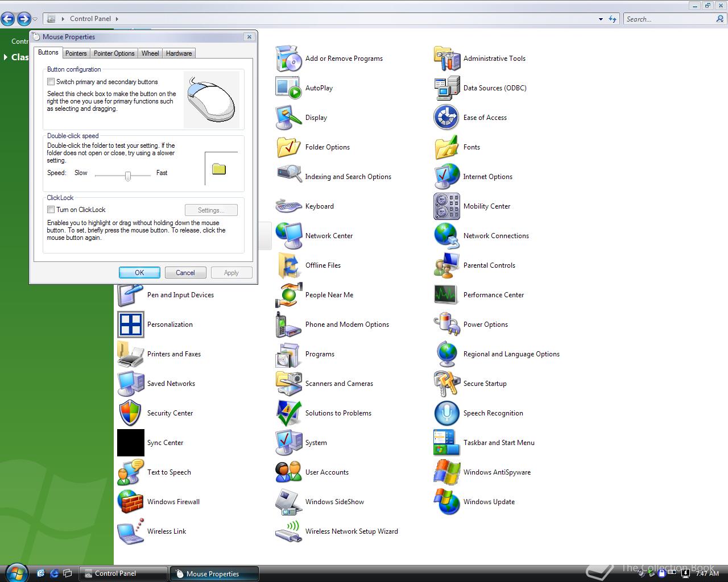
Task: Click the explorer Back button
Action: 8,19
